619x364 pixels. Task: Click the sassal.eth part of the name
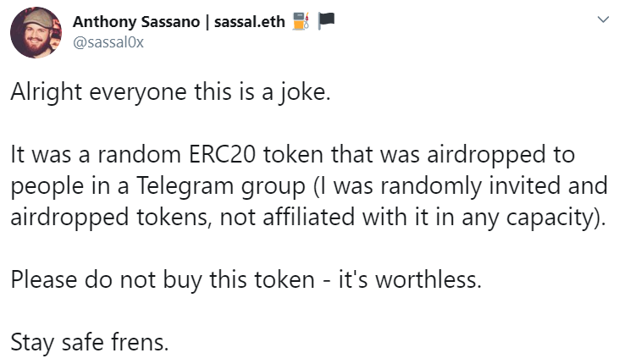click(x=250, y=22)
